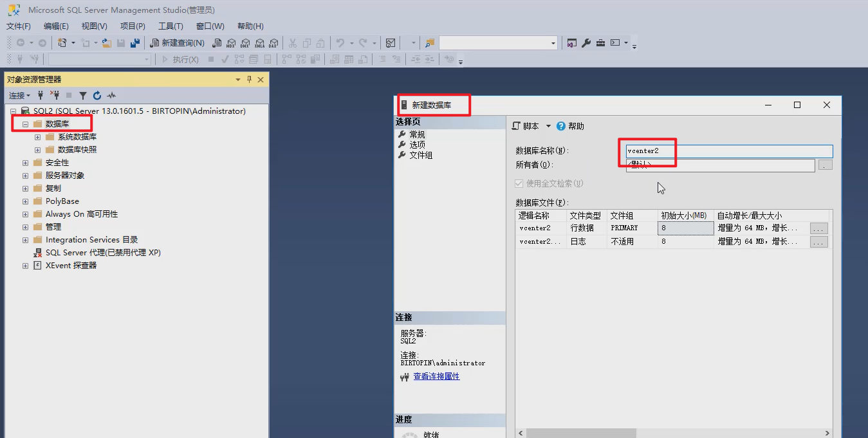Click the Open File folder icon
The width and height of the screenshot is (868, 438).
point(107,43)
